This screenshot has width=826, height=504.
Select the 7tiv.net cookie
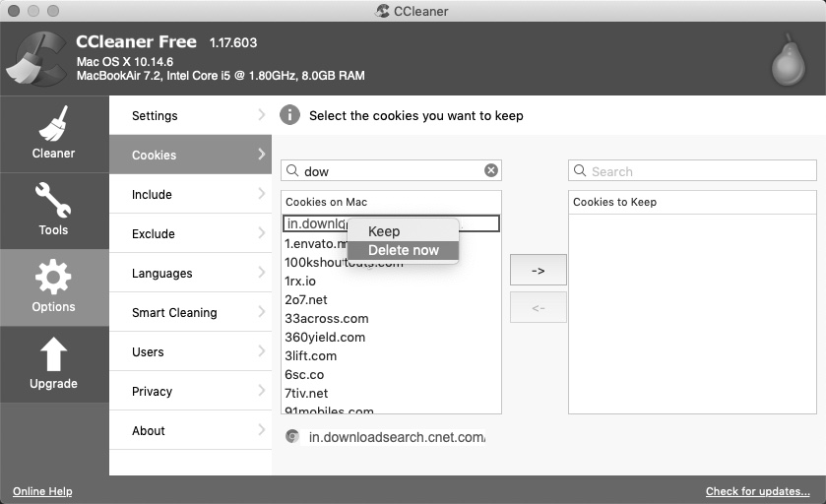click(391, 394)
